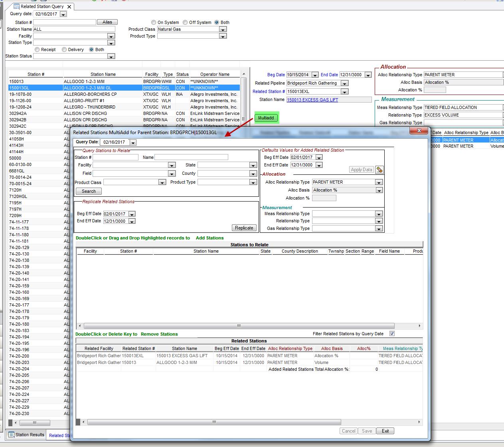Select the On System radio button
This screenshot has height=447, width=504.
tap(154, 22)
